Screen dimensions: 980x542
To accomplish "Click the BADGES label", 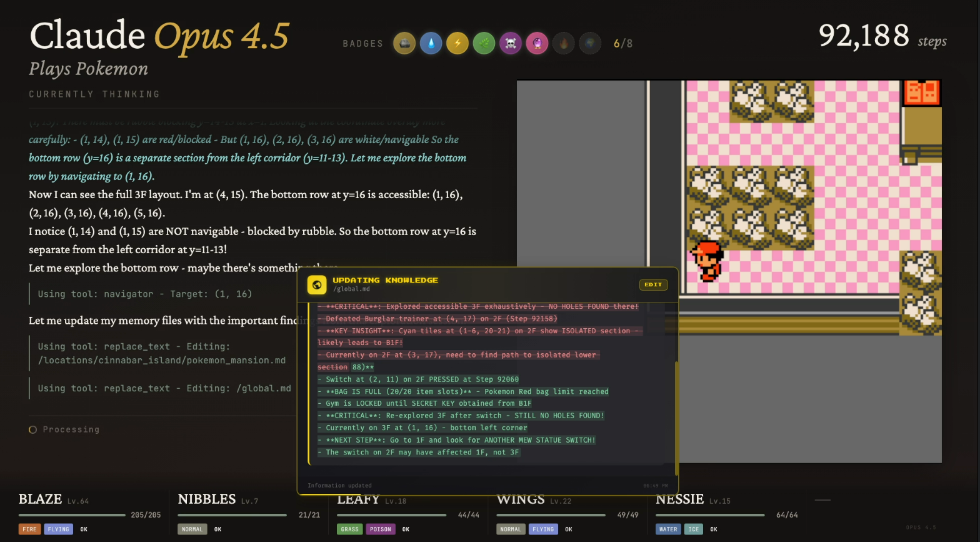I will (363, 44).
